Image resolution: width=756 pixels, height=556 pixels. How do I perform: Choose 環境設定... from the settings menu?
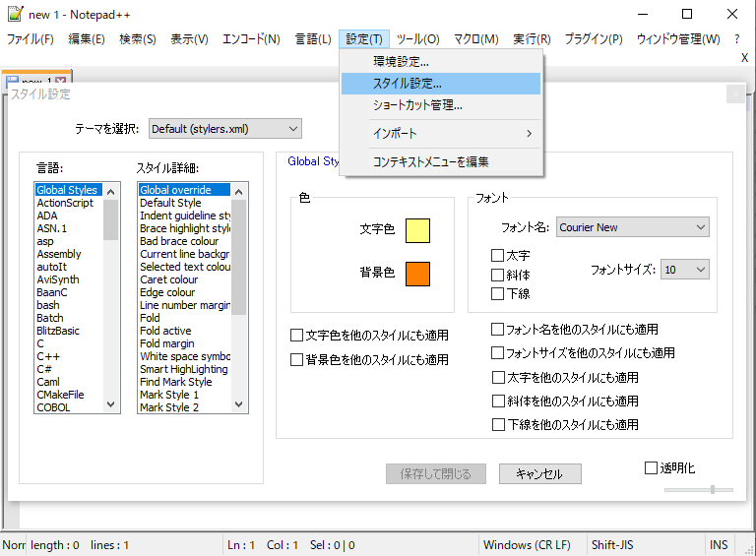coord(441,62)
